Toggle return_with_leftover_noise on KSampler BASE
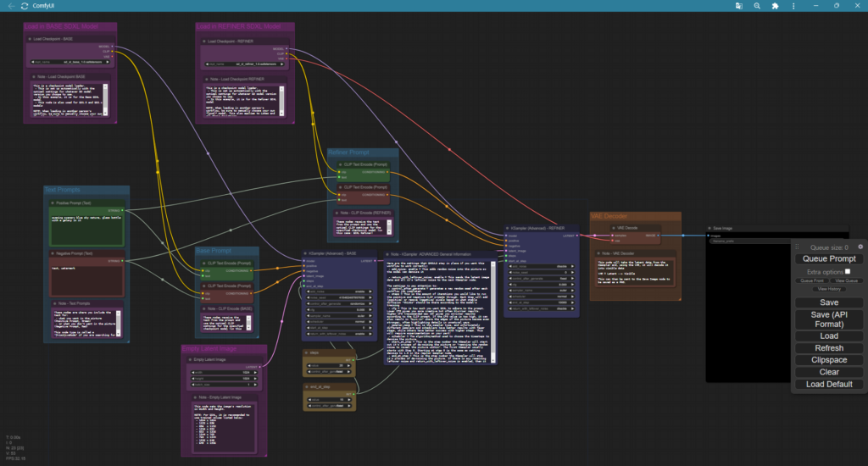 click(x=339, y=334)
